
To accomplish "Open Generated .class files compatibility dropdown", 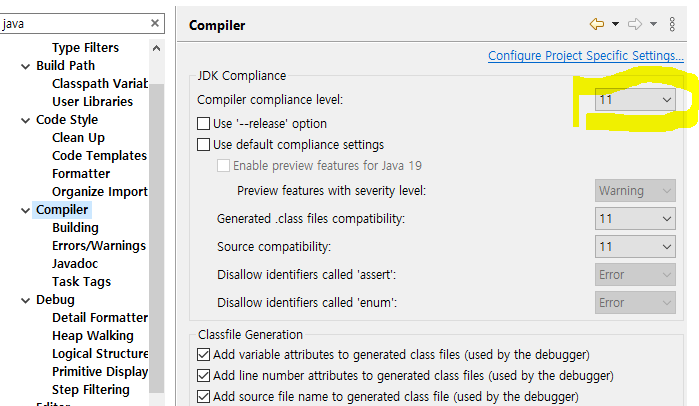I will pyautogui.click(x=635, y=219).
